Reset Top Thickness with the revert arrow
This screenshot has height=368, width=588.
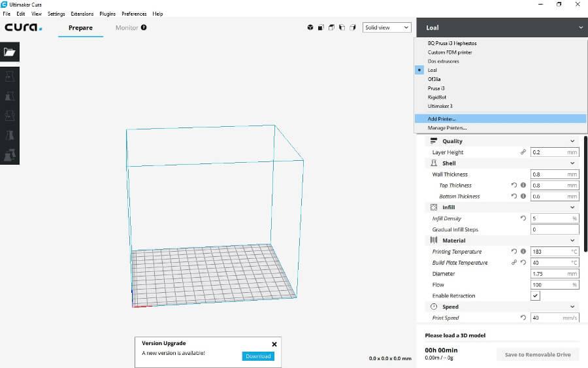(514, 185)
